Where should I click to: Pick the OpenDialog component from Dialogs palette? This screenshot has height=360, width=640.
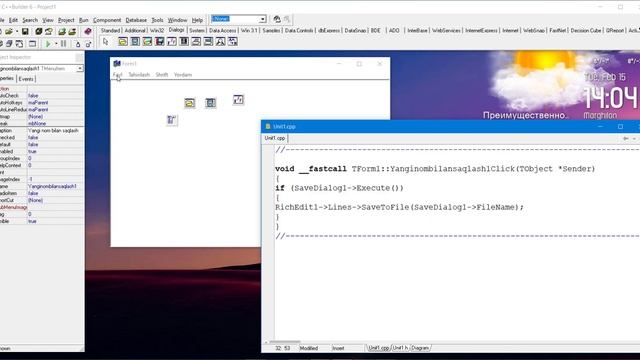click(x=123, y=42)
